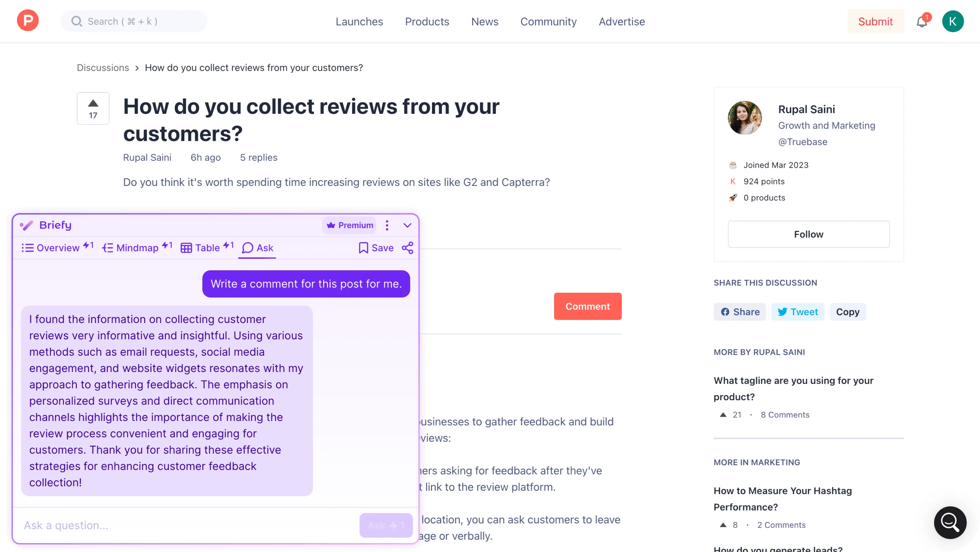Click the "924 points" text
The image size is (980, 552).
[x=764, y=182]
